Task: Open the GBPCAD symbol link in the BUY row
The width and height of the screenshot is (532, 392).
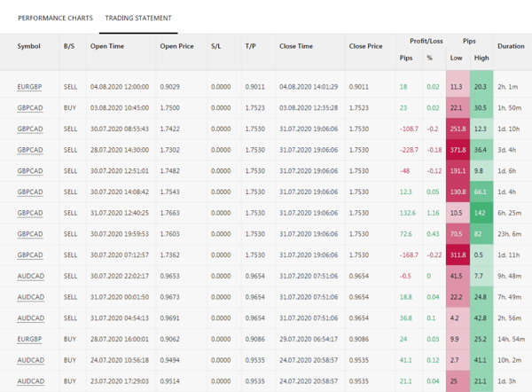Action: pyautogui.click(x=30, y=107)
